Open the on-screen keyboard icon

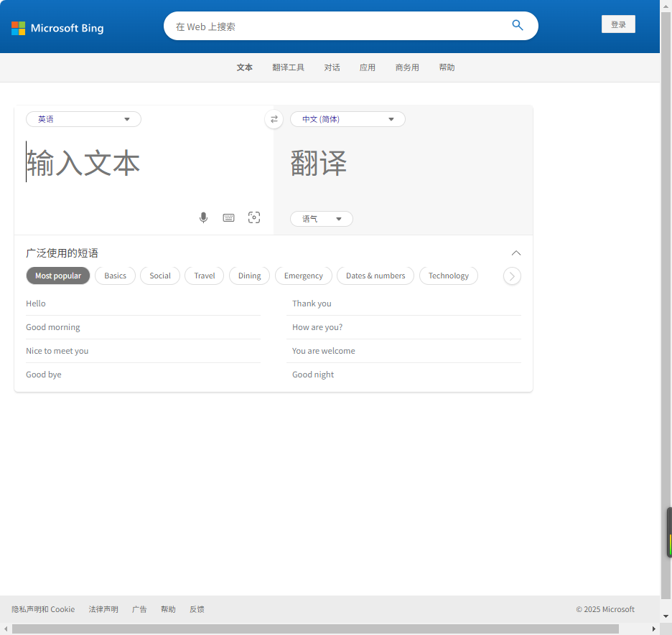point(229,218)
